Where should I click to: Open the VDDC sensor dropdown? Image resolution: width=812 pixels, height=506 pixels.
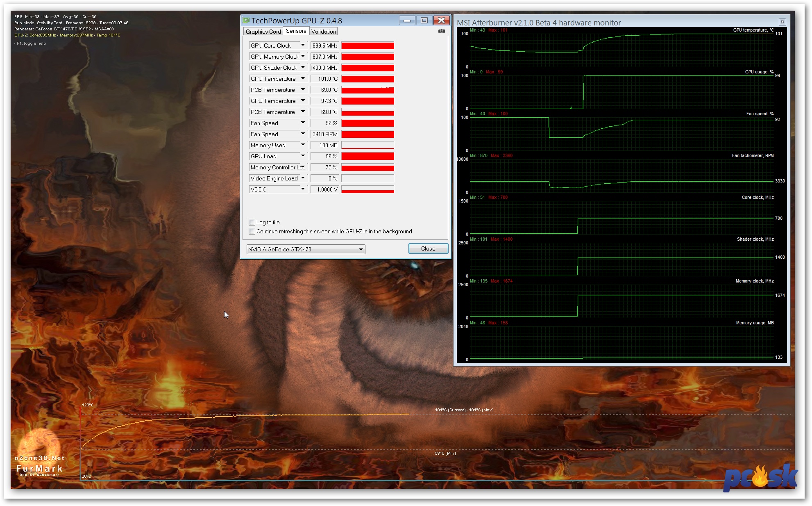pos(303,189)
